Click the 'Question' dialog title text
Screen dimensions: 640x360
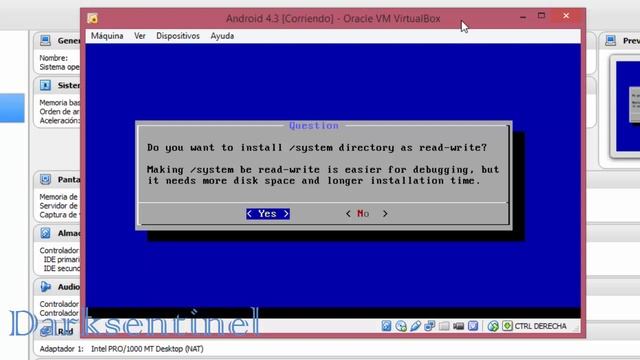[313, 126]
